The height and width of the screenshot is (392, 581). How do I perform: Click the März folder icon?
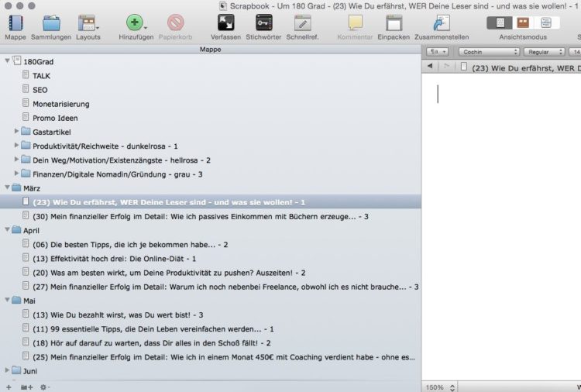click(16, 187)
